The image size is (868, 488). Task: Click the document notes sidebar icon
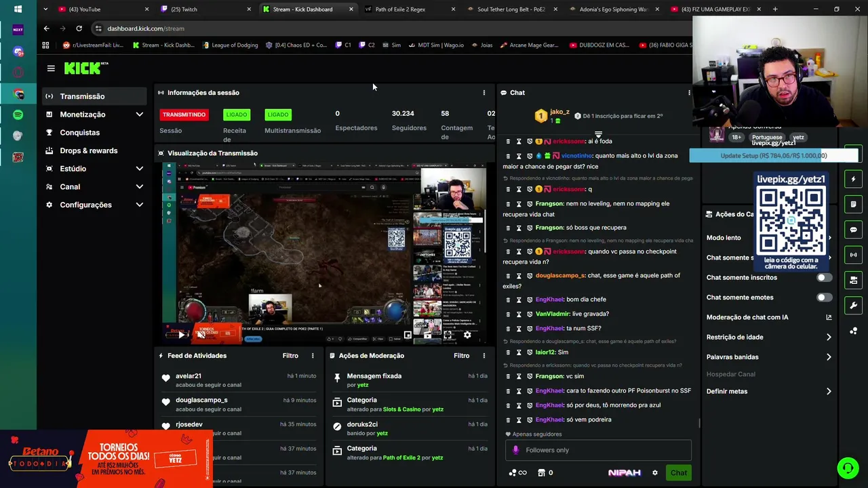(853, 204)
